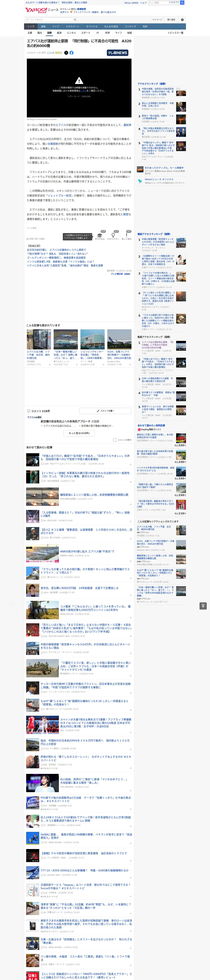The width and height of the screenshot is (210, 980).
Task: Click the テレ朝NEWS provider logo
Action: tap(117, 53)
